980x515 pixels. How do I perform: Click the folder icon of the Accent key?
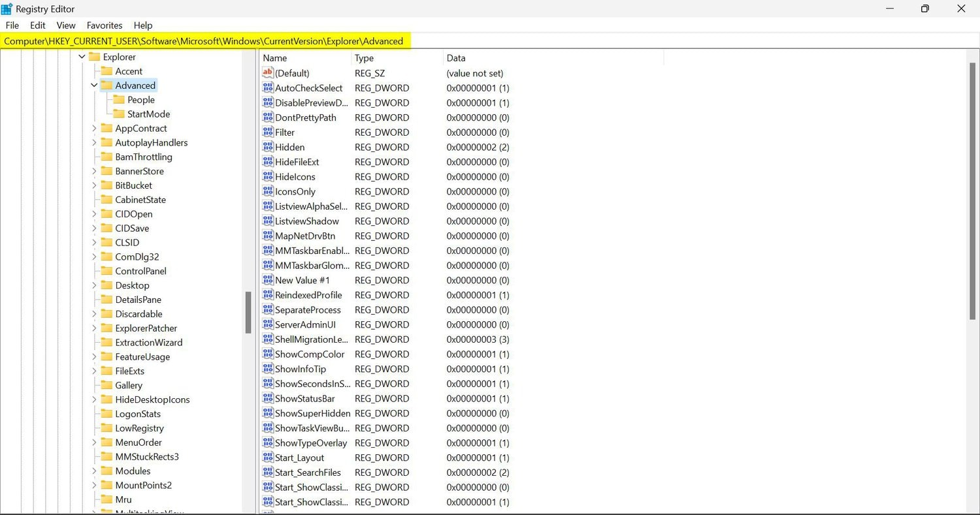106,71
